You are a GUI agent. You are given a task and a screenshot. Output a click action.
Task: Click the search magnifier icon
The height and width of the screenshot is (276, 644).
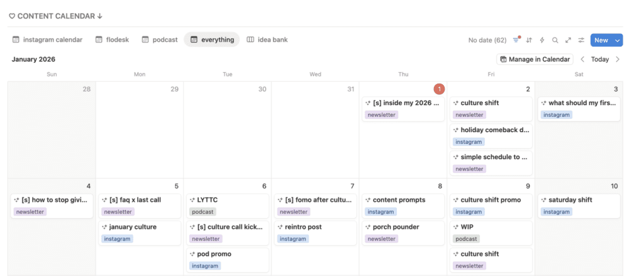tap(555, 40)
